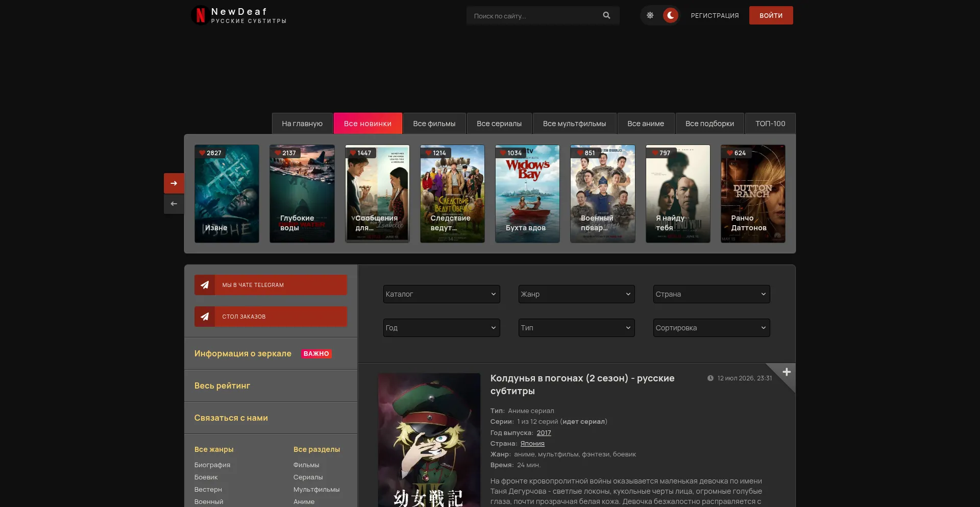The width and height of the screenshot is (980, 507).
Task: Open the Военный genre link
Action: [209, 501]
